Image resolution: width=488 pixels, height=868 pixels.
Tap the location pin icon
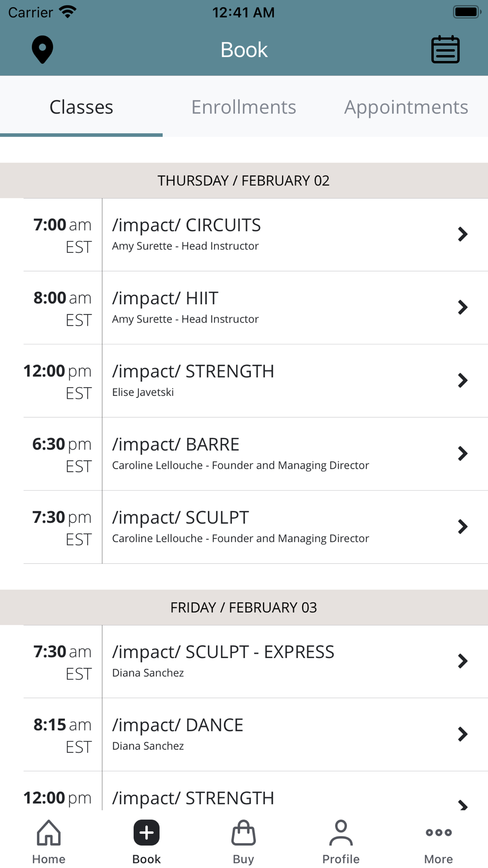[x=42, y=49]
